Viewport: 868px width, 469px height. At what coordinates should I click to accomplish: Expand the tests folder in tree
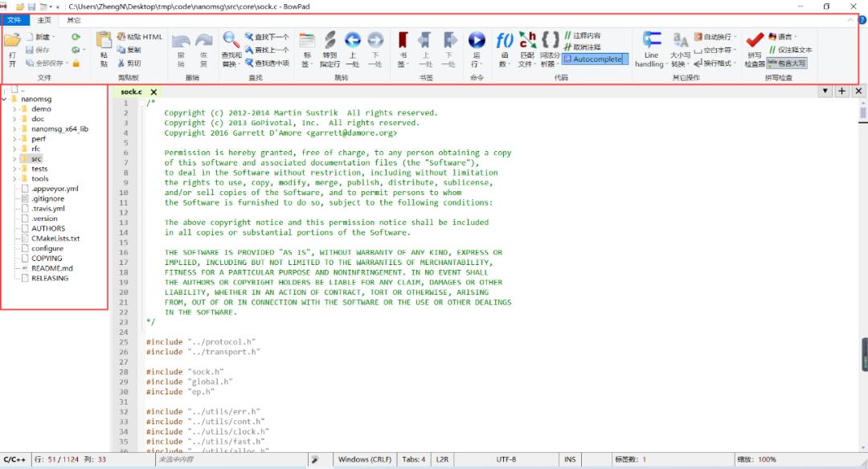point(14,169)
